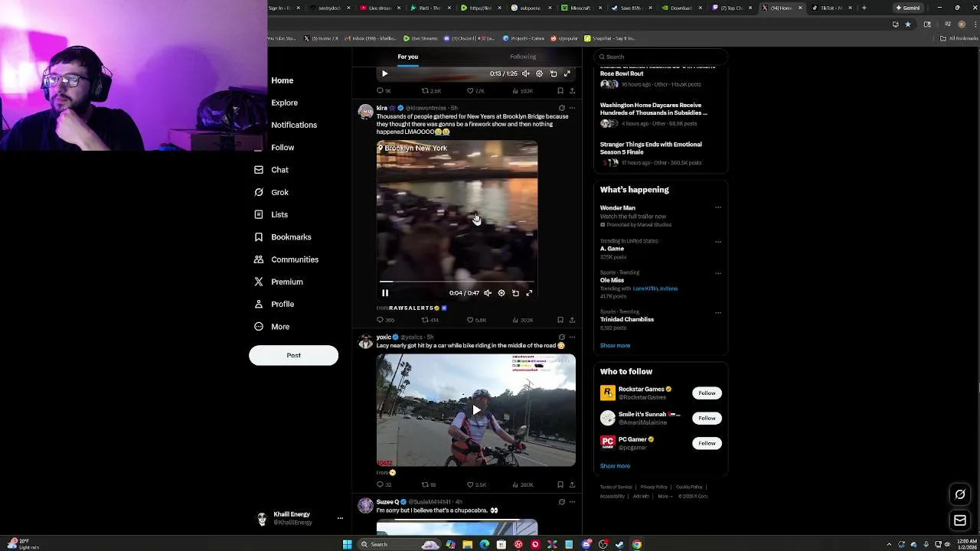This screenshot has height=551, width=980.
Task: Open more options on Suzee Q's post
Action: coord(572,502)
